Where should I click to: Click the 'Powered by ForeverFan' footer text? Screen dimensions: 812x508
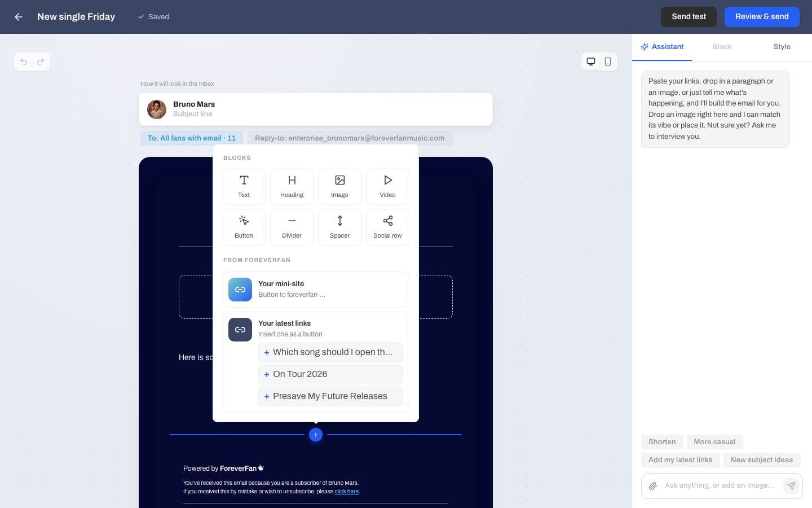pyautogui.click(x=223, y=468)
